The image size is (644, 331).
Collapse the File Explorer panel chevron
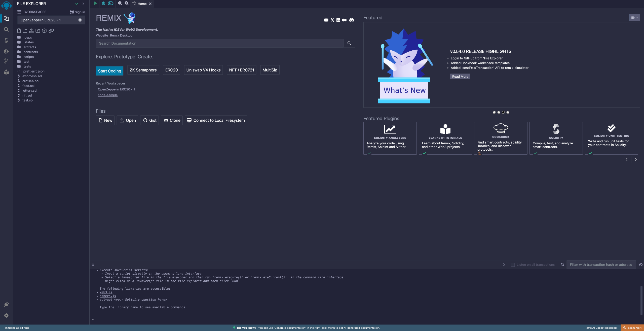pyautogui.click(x=83, y=4)
